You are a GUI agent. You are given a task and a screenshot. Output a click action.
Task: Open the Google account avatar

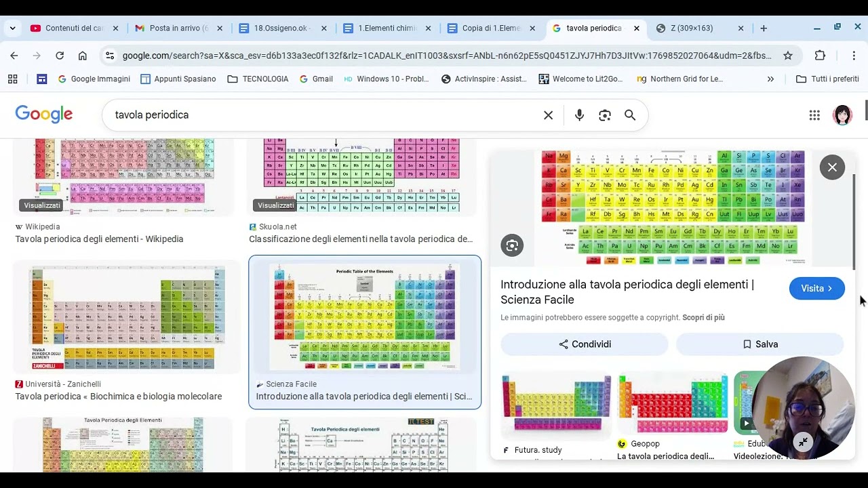(x=842, y=115)
